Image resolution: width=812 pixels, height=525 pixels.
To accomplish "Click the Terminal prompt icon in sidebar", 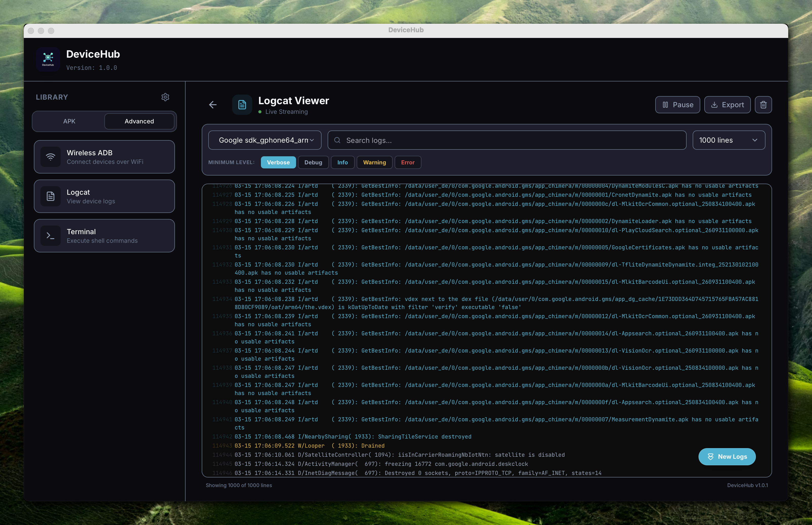I will (x=50, y=236).
